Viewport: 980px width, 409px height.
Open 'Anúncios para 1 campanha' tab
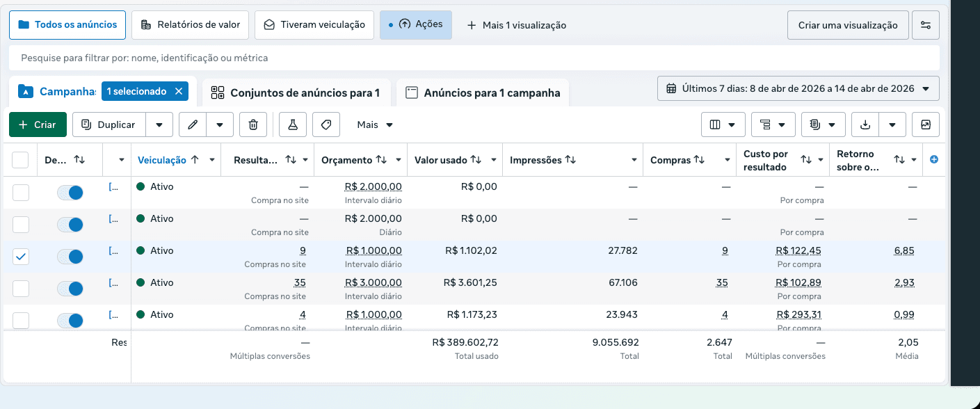(483, 93)
